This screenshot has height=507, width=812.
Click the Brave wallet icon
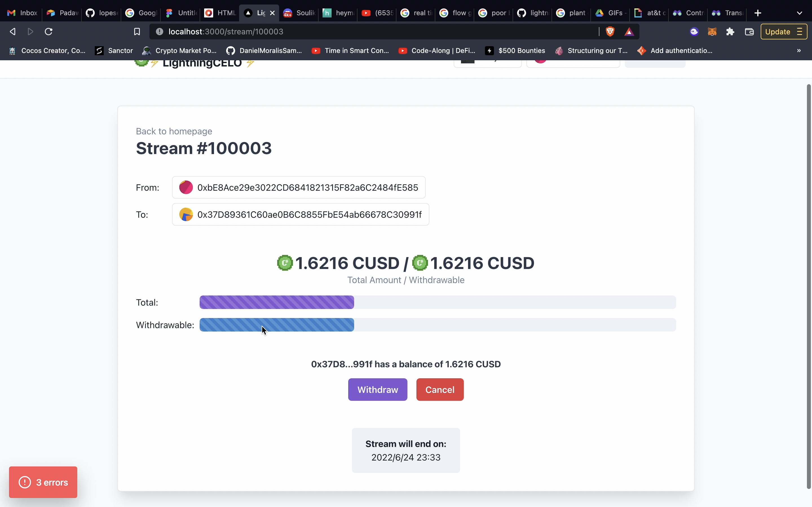pyautogui.click(x=749, y=32)
